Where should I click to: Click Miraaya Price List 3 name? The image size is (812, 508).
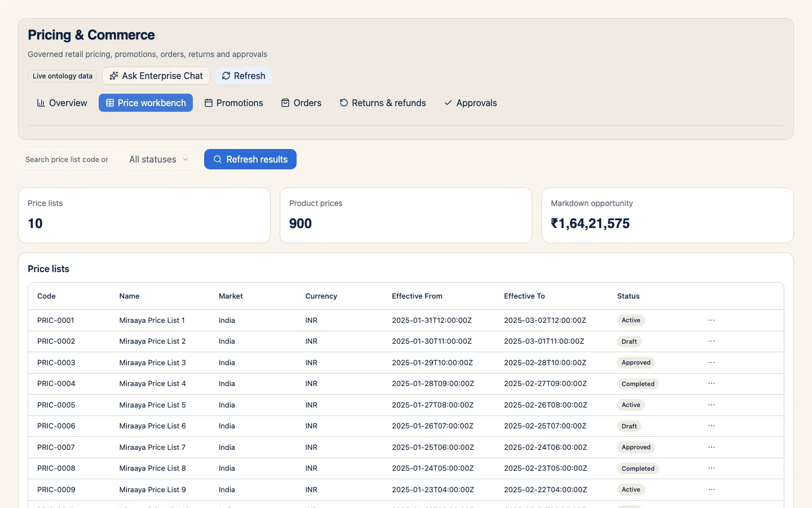(x=152, y=362)
